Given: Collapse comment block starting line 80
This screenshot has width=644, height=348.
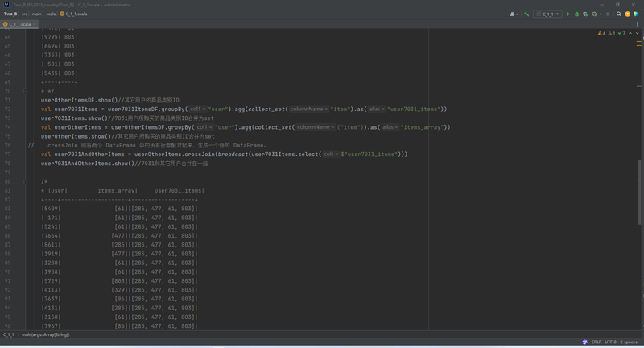Looking at the screenshot, I should (x=26, y=181).
